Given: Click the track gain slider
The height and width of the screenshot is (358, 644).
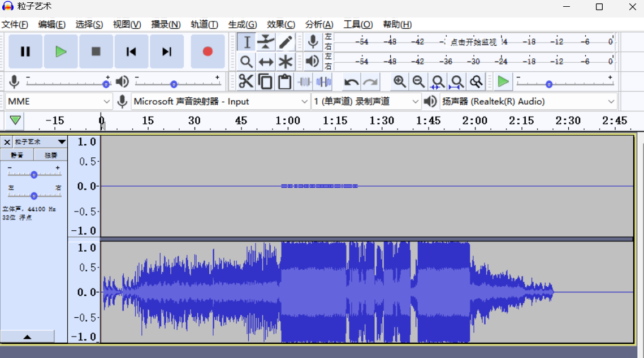Looking at the screenshot, I should (34, 174).
